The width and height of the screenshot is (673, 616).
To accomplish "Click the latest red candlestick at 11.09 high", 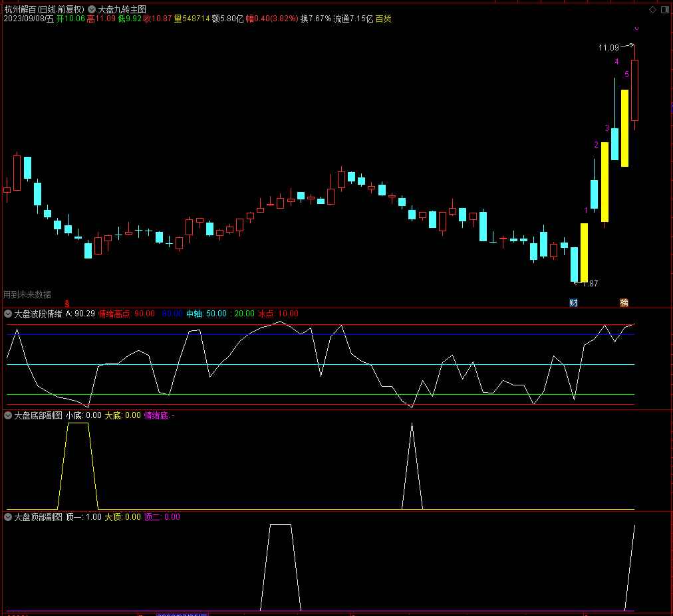I will point(635,90).
